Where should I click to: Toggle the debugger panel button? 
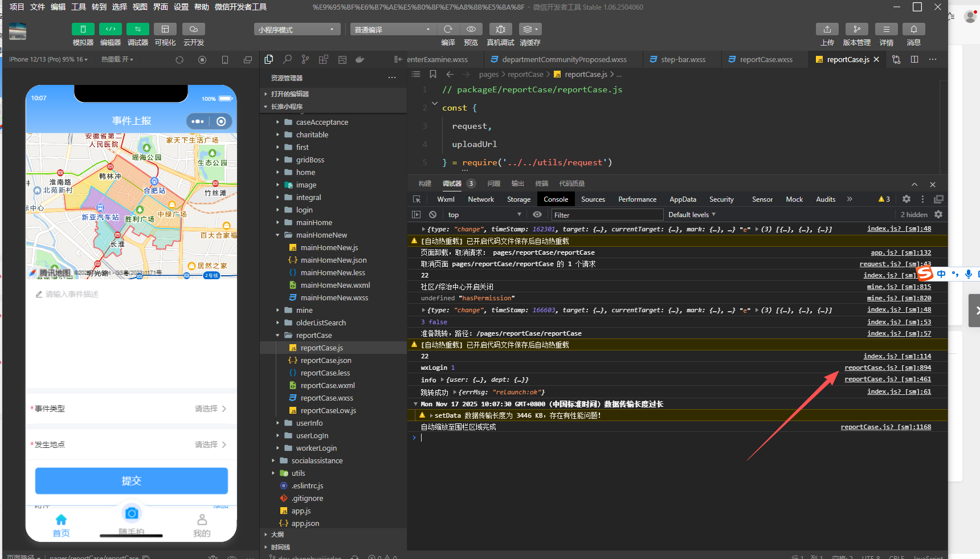pyautogui.click(x=137, y=29)
